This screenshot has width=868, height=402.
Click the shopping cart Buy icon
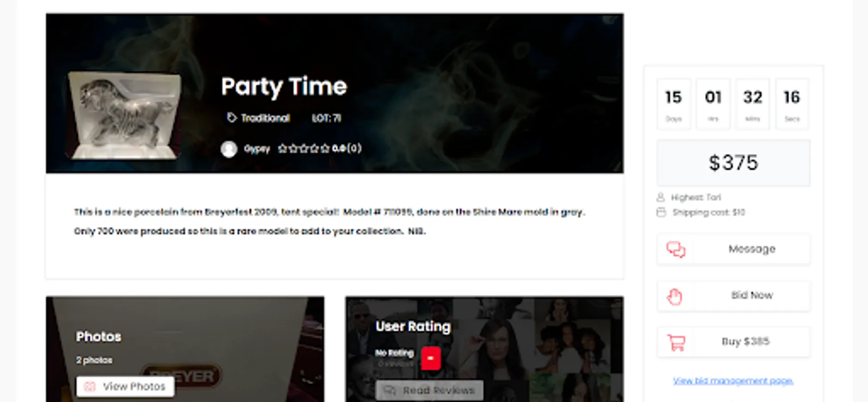pos(676,343)
